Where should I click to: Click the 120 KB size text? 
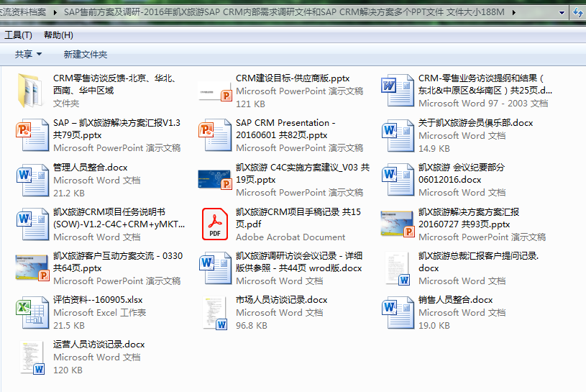(68, 370)
